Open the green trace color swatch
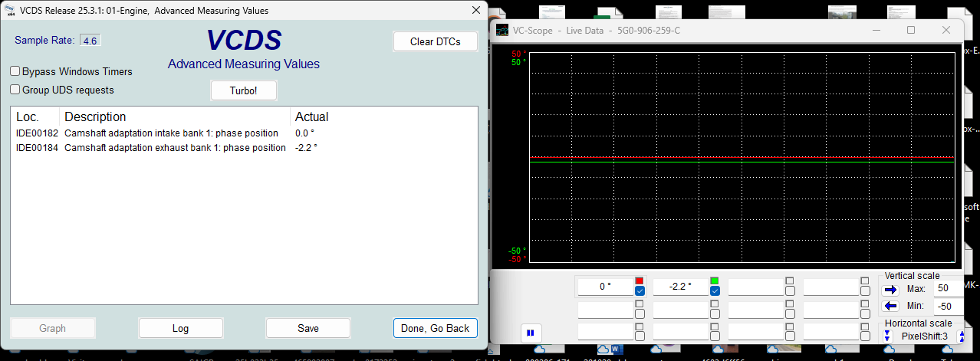980x361 pixels. click(x=715, y=281)
